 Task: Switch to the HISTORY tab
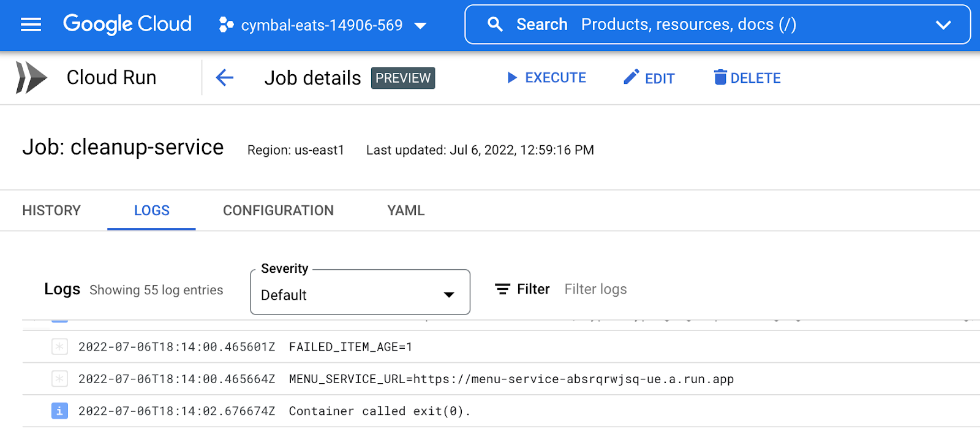[51, 211]
